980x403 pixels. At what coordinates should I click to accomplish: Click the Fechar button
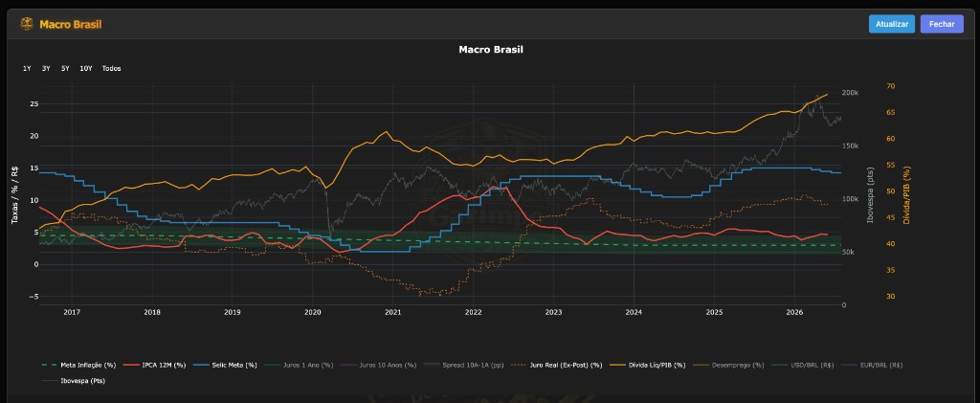pos(942,24)
